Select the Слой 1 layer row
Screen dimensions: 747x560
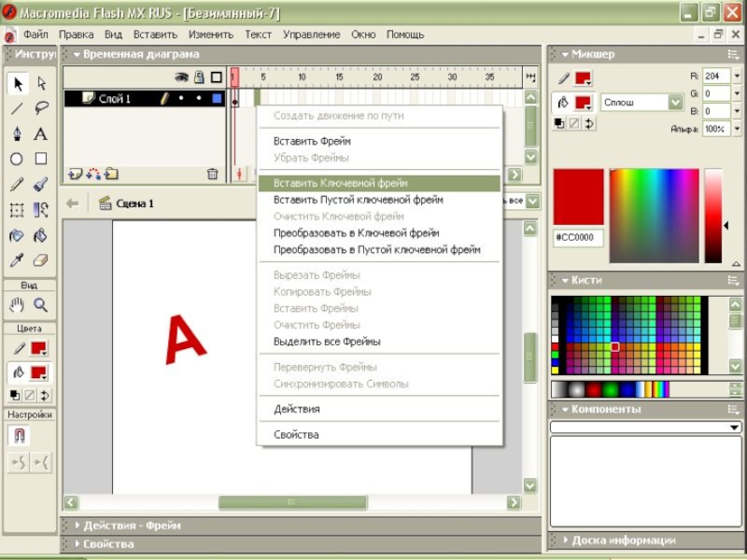[145, 99]
